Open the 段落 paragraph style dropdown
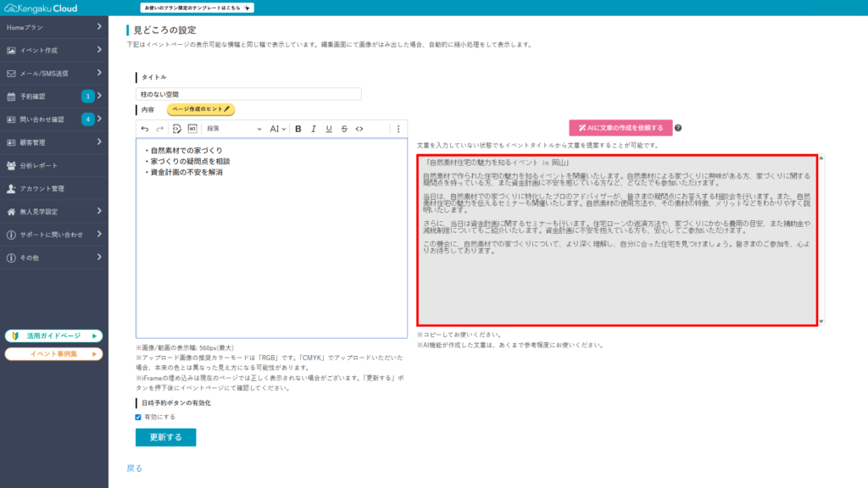 point(233,129)
